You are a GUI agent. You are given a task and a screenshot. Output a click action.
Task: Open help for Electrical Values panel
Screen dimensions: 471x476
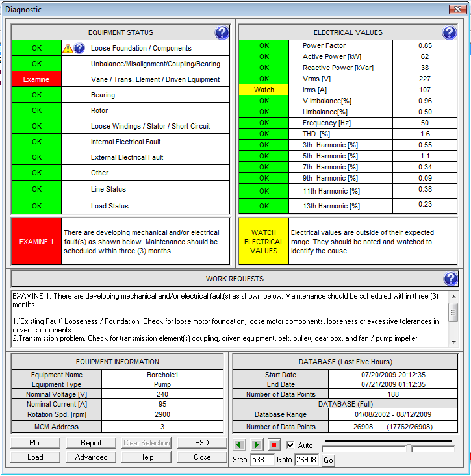tap(449, 32)
